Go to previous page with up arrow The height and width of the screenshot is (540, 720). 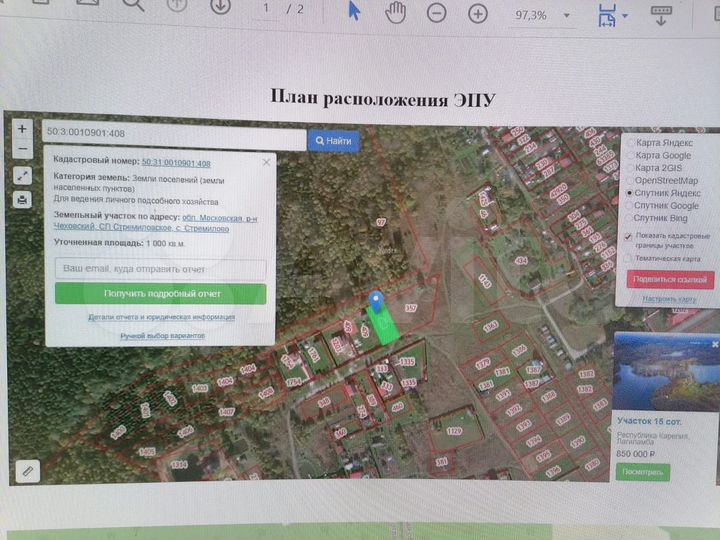pos(177,5)
